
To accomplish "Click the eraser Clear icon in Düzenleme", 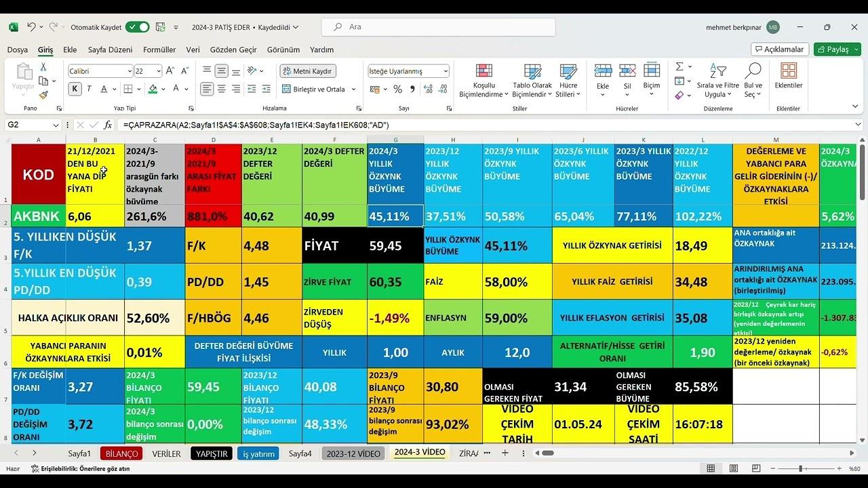I will point(679,96).
